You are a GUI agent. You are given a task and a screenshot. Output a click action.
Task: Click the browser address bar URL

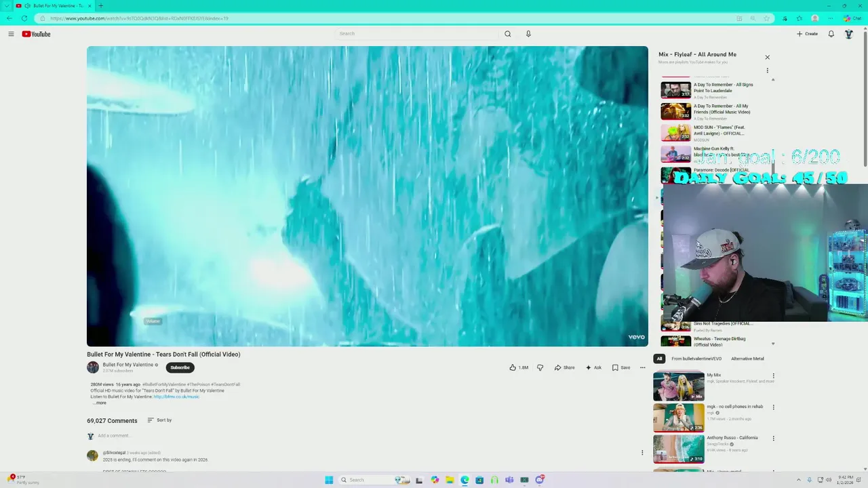(139, 18)
